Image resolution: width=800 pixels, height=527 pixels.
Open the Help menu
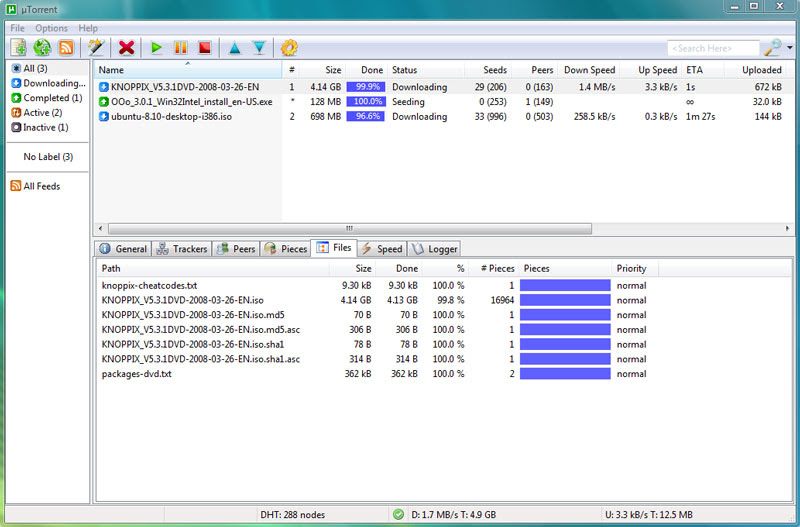coord(88,28)
